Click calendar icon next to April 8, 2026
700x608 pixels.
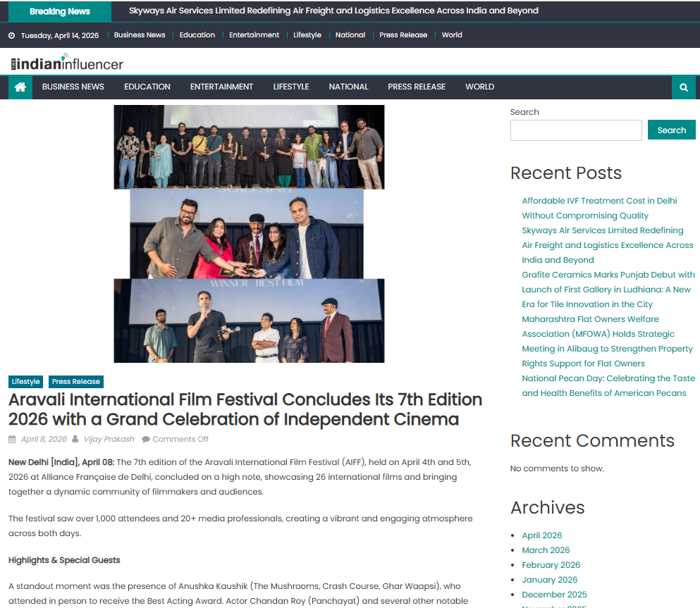tap(12, 440)
